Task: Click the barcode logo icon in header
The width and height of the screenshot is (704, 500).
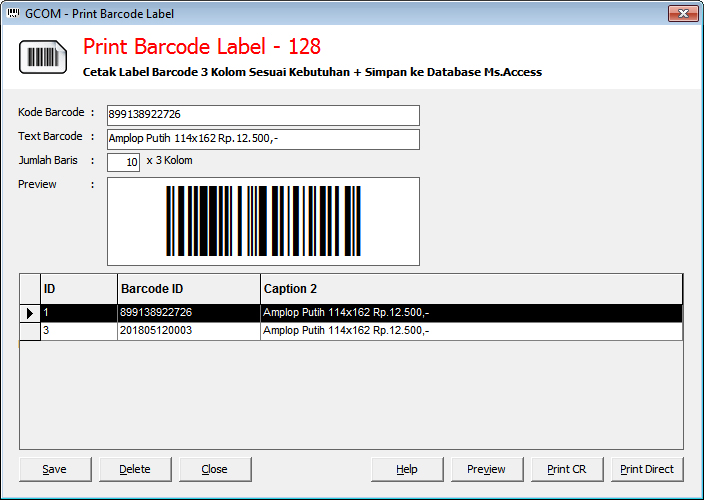Action: (42, 57)
